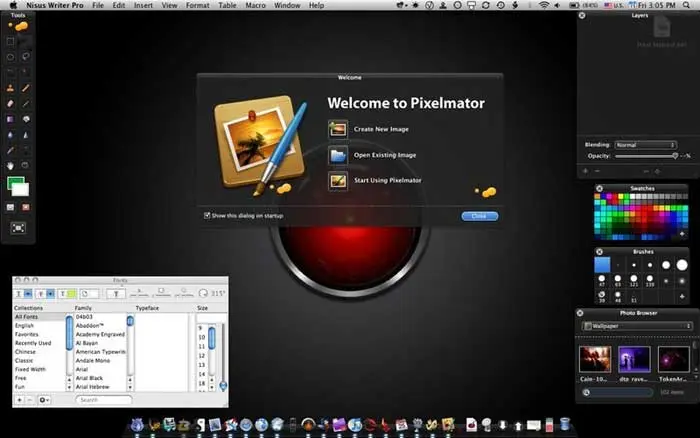700x438 pixels.
Task: Select the Zoom tool beside Hand tool
Action: 25,166
